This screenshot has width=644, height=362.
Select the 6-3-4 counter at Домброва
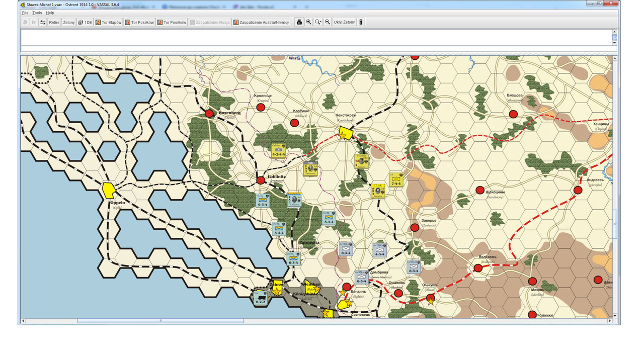[x=361, y=277]
